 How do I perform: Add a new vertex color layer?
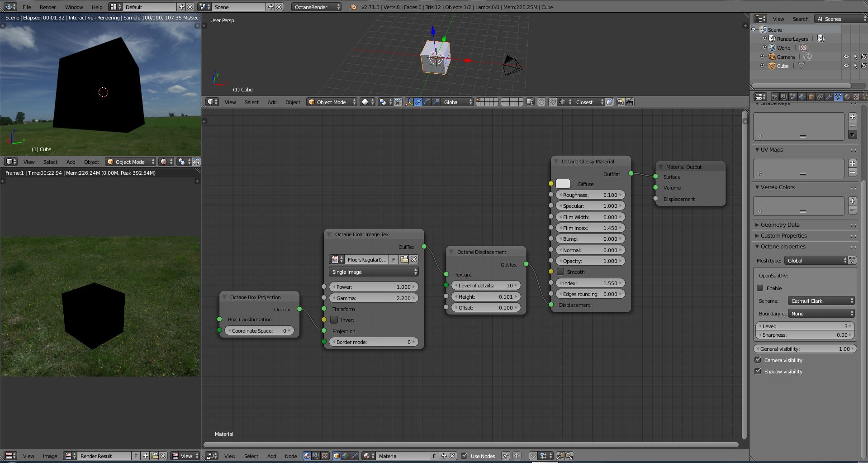pos(853,200)
